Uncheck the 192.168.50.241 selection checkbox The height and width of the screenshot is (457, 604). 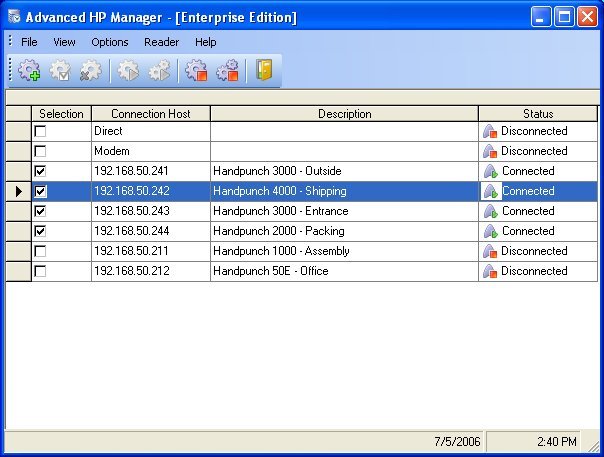click(41, 171)
